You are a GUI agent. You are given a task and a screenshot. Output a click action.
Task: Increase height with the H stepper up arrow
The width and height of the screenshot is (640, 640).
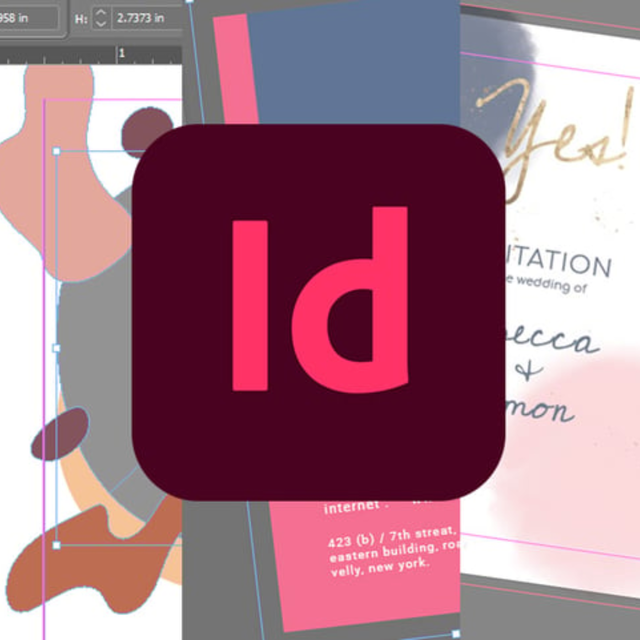(100, 13)
